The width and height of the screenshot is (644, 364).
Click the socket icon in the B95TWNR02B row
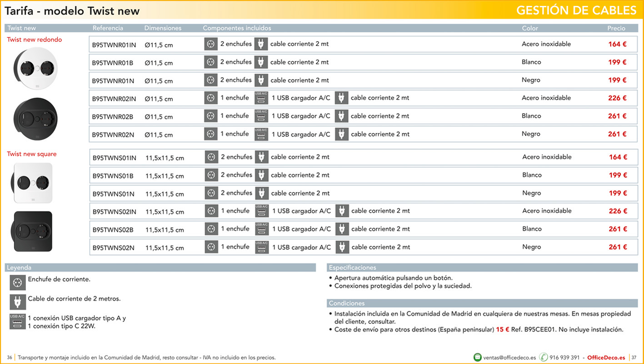(x=211, y=116)
